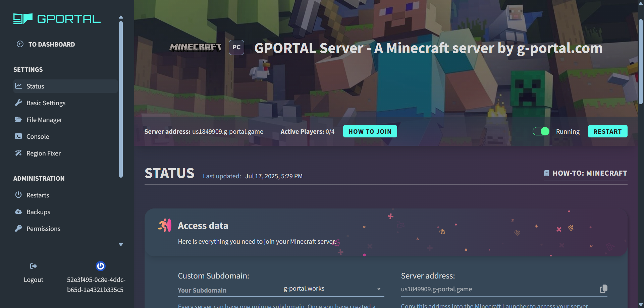The image size is (644, 308).
Task: Open Basic Settings in sidebar
Action: click(x=46, y=103)
